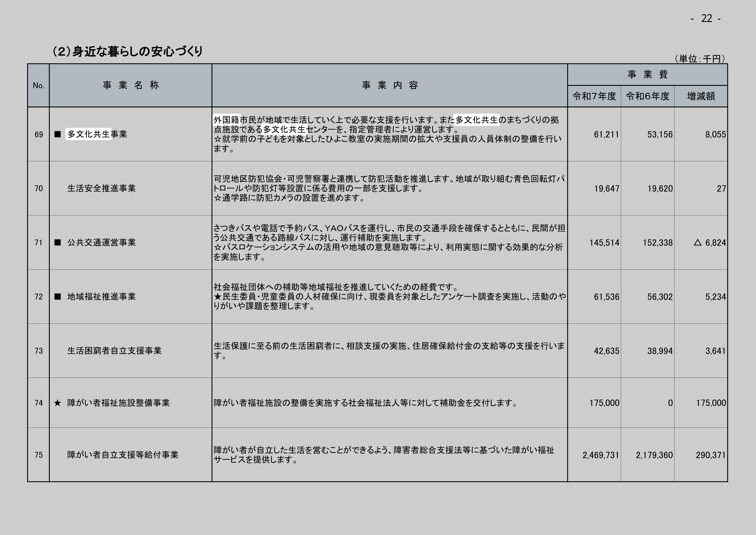Viewport: 756px width, 535px height.
Task: Click the description starting さつきバスや電話で予約バス
Action: pyautogui.click(x=389, y=242)
